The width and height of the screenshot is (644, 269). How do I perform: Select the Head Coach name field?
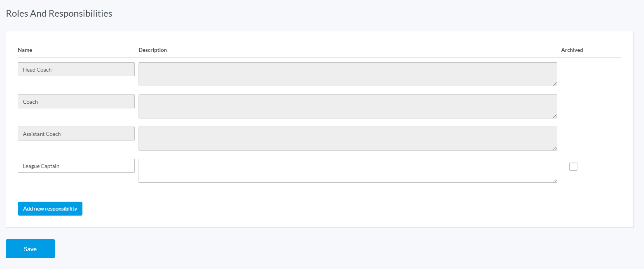coord(76,69)
